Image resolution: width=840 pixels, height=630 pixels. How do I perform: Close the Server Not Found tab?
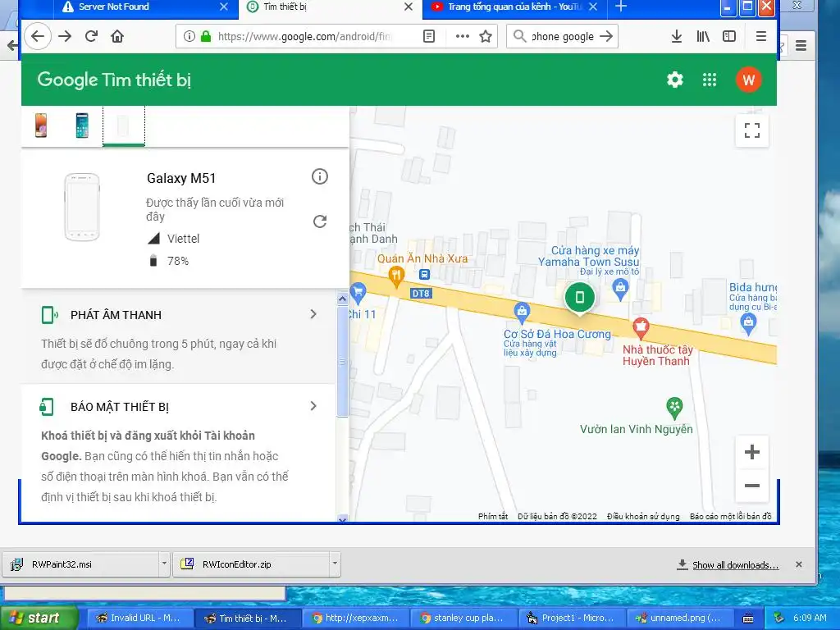click(224, 7)
